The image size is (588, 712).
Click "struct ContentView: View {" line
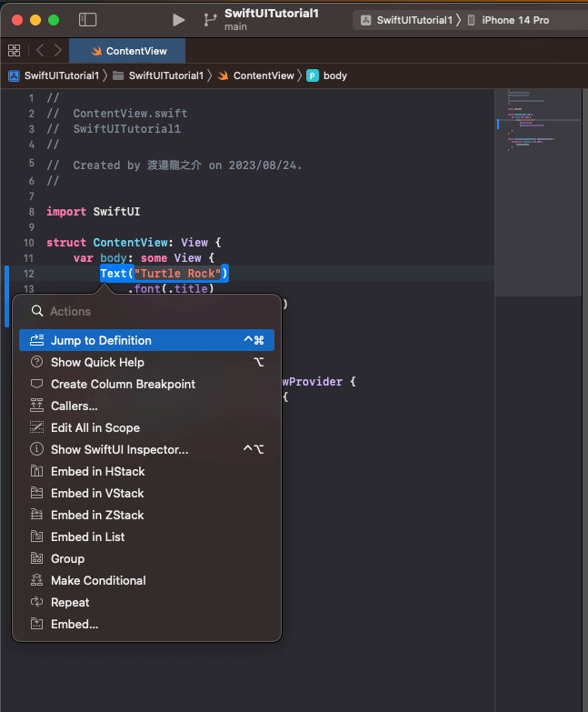point(134,243)
